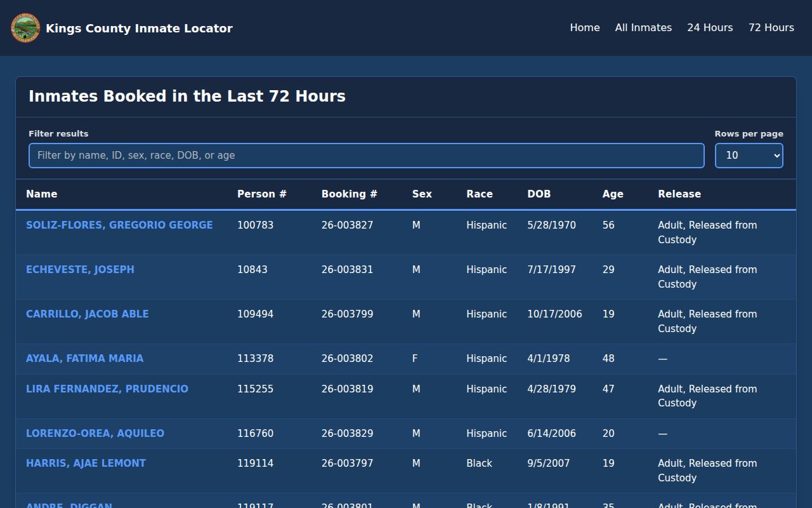Select the DOB value 10/17/2006
Viewport: 812px width, 508px height.
[x=554, y=314]
